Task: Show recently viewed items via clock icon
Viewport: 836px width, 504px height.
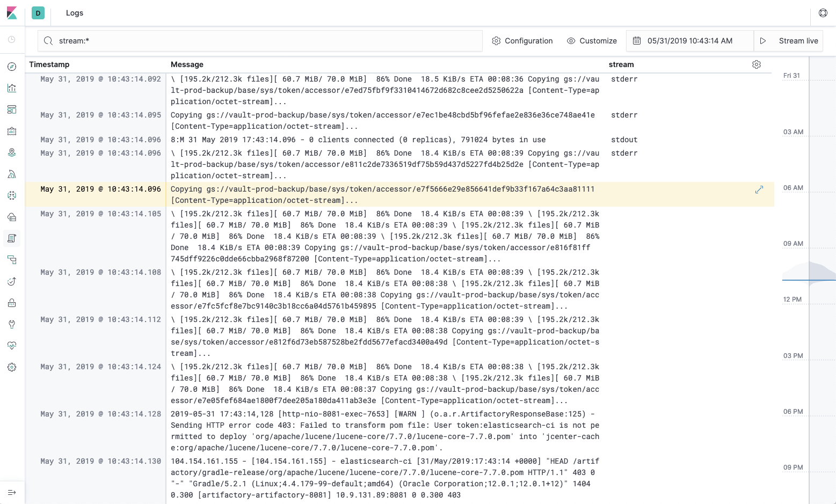Action: 12,39
